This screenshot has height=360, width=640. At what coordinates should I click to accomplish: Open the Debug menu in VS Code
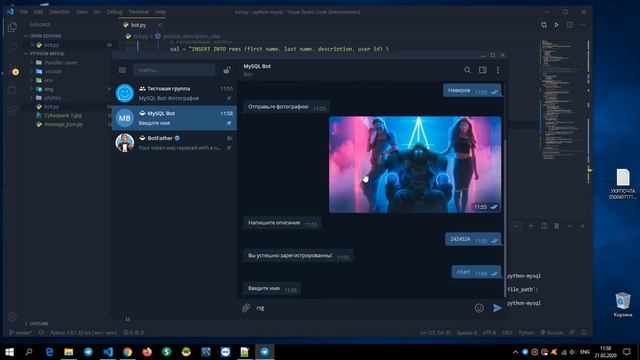[x=115, y=12]
